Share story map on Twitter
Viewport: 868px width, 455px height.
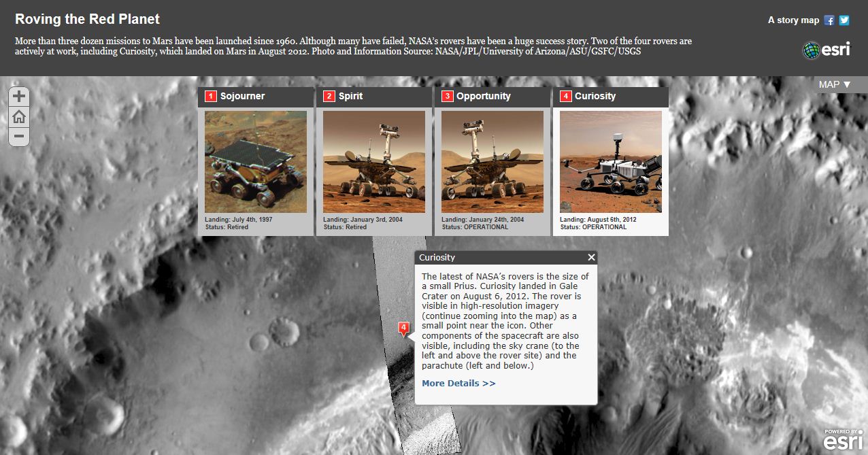(x=844, y=20)
